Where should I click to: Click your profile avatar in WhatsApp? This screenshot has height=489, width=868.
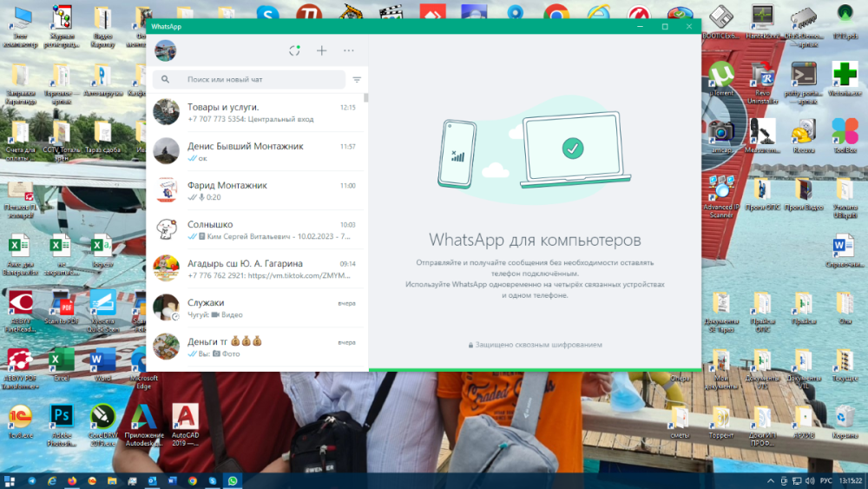pyautogui.click(x=166, y=51)
